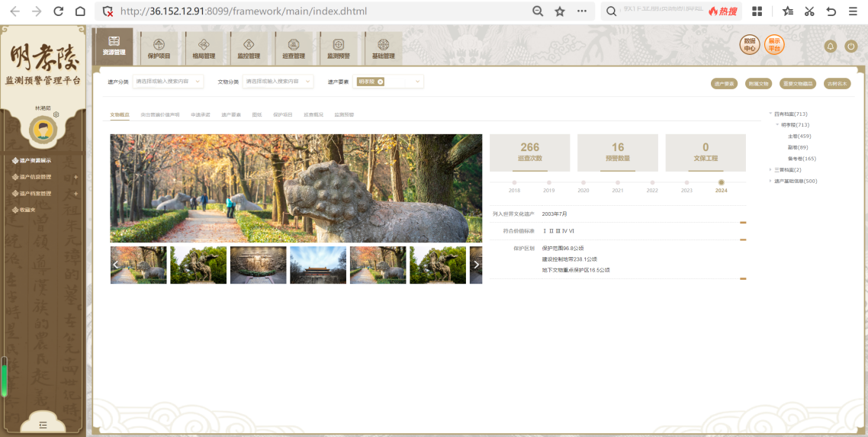The image size is (868, 437).
Task: Click the 数据中心 round button
Action: click(750, 45)
